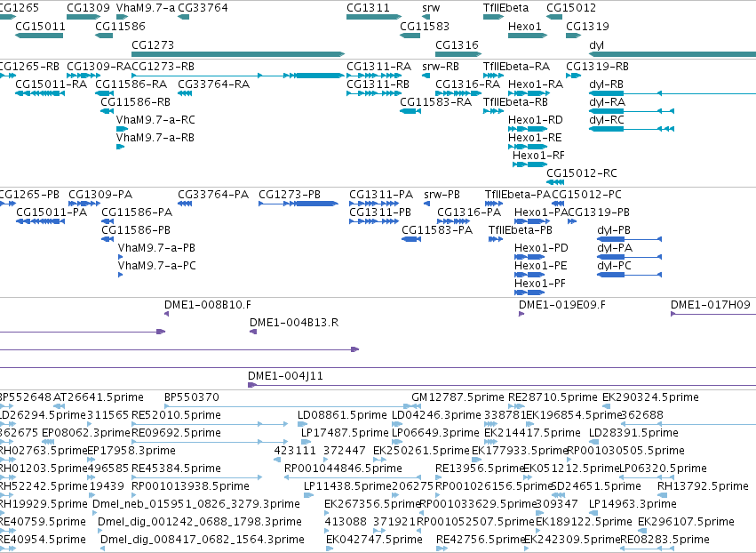Click the CG11583-RA transcript label
Screen dimensions: 756x553
pyautogui.click(x=435, y=102)
